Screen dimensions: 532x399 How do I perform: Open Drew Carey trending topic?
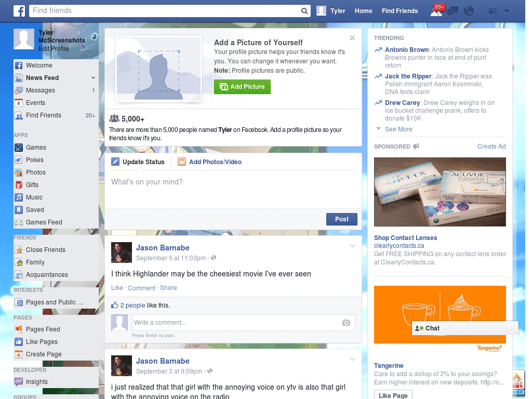pos(403,103)
